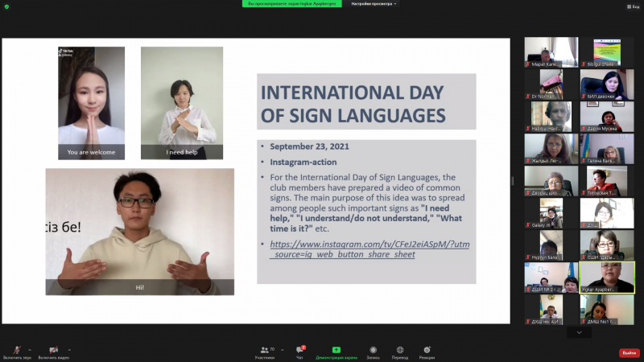Open the Interpretation globe icon
The width and height of the screenshot is (644, 362).
click(400, 352)
